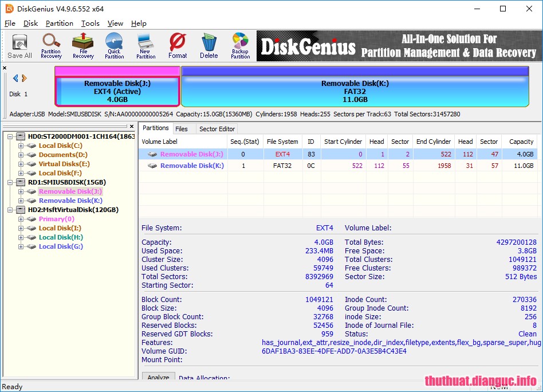Open the File menu
The width and height of the screenshot is (543, 392).
pos(10,23)
